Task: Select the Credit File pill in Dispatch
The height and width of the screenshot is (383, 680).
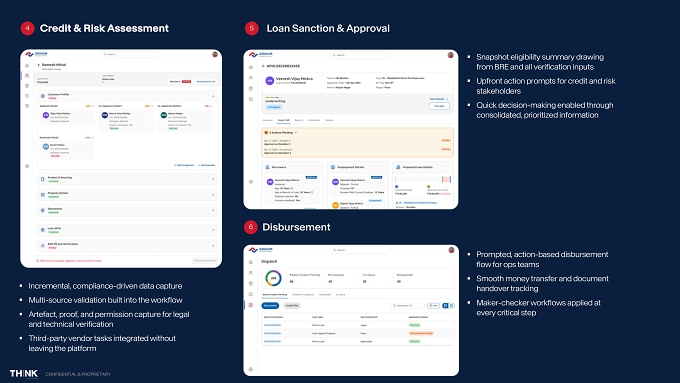Action: tap(292, 305)
